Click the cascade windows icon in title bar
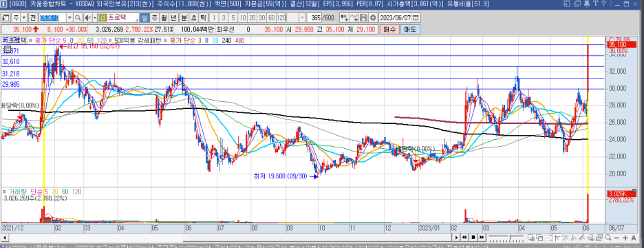The image size is (644, 248). click(x=578, y=4)
